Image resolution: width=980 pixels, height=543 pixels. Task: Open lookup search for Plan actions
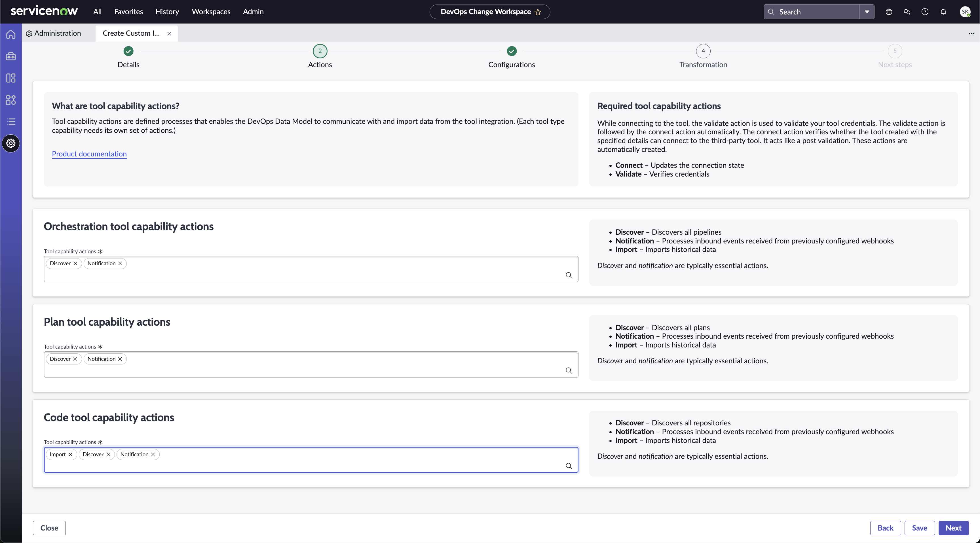click(x=569, y=371)
